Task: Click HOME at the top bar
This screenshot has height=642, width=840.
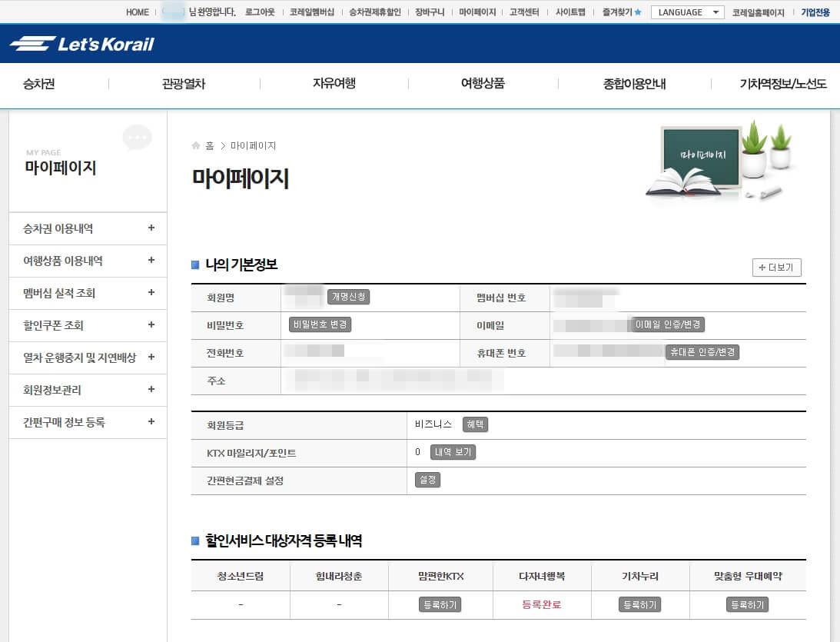Action: [137, 12]
